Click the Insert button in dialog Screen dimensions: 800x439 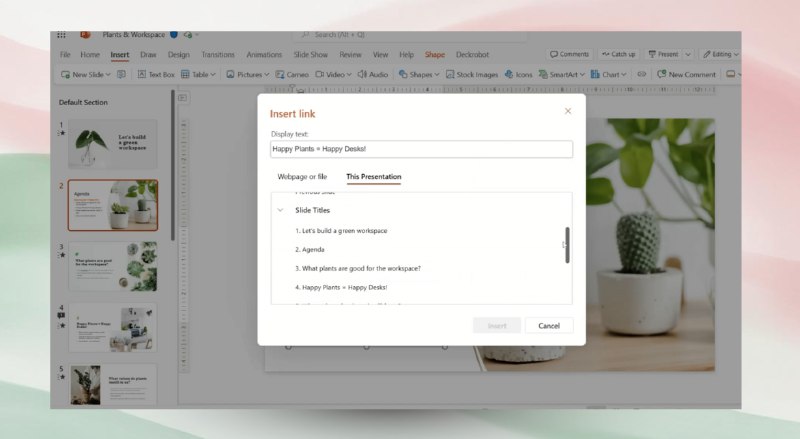point(497,326)
